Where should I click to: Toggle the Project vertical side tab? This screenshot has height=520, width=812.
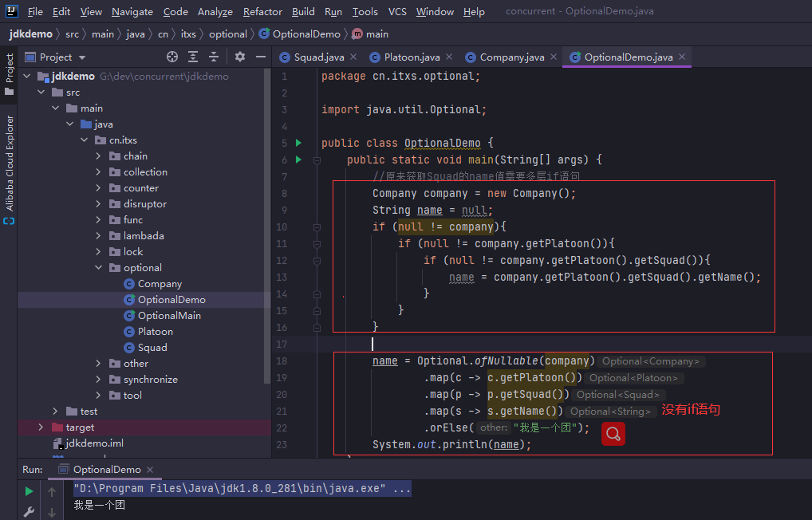[x=9, y=74]
